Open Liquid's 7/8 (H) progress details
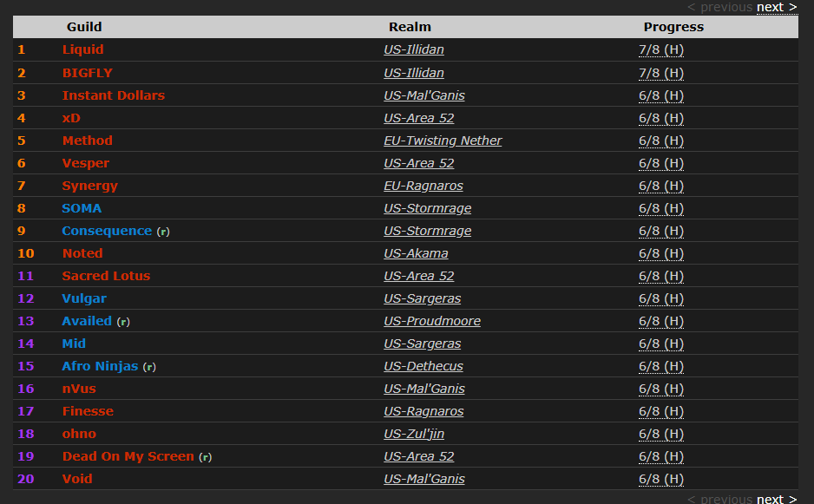 pyautogui.click(x=661, y=49)
